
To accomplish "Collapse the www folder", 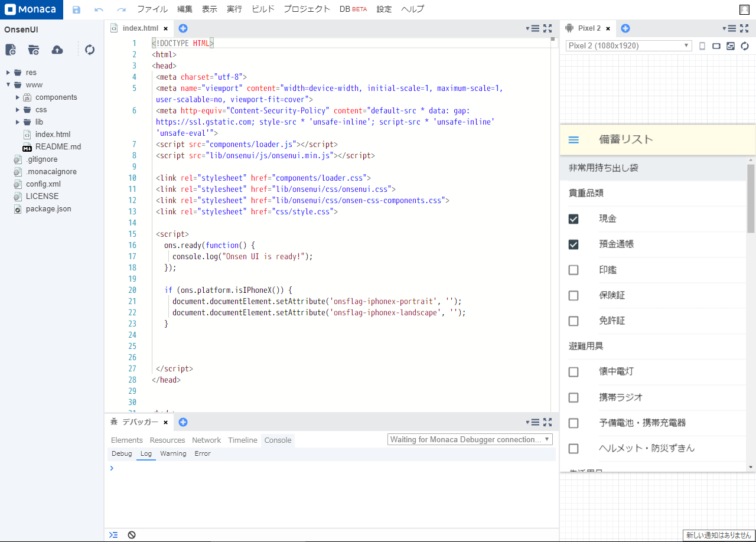I will click(x=8, y=85).
